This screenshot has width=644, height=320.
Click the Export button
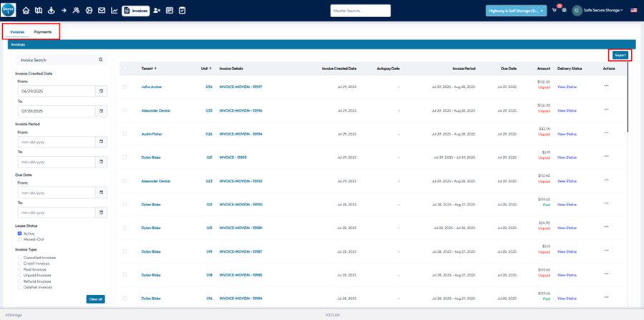620,55
